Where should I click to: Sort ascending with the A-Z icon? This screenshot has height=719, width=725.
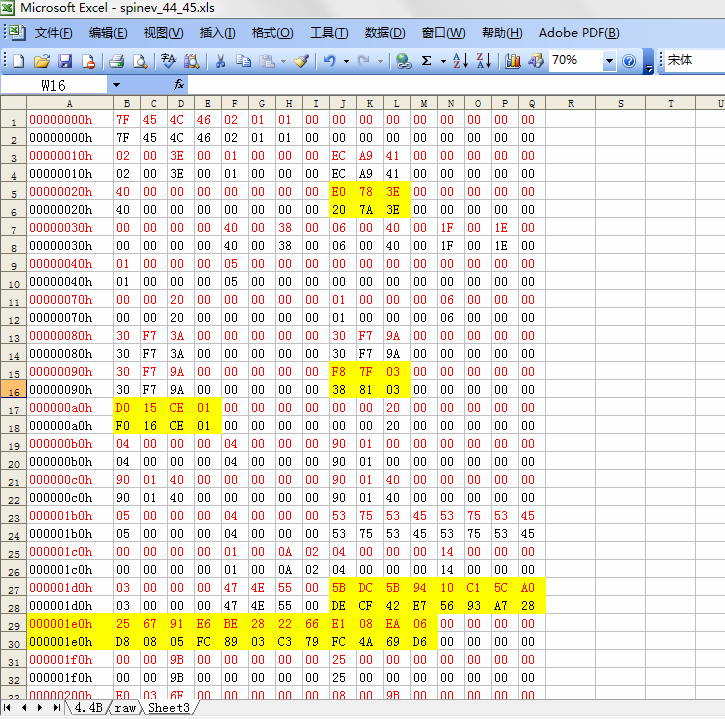461,61
